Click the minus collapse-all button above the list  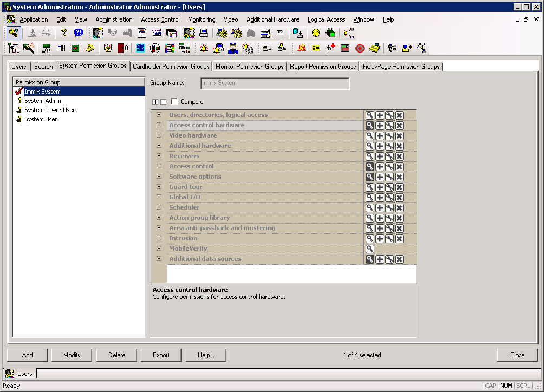click(x=163, y=102)
